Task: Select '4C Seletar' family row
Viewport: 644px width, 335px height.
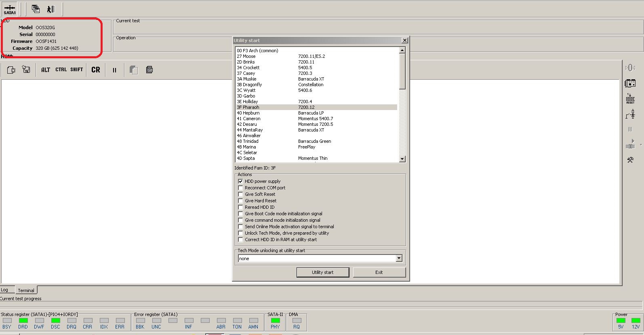Action: 317,153
